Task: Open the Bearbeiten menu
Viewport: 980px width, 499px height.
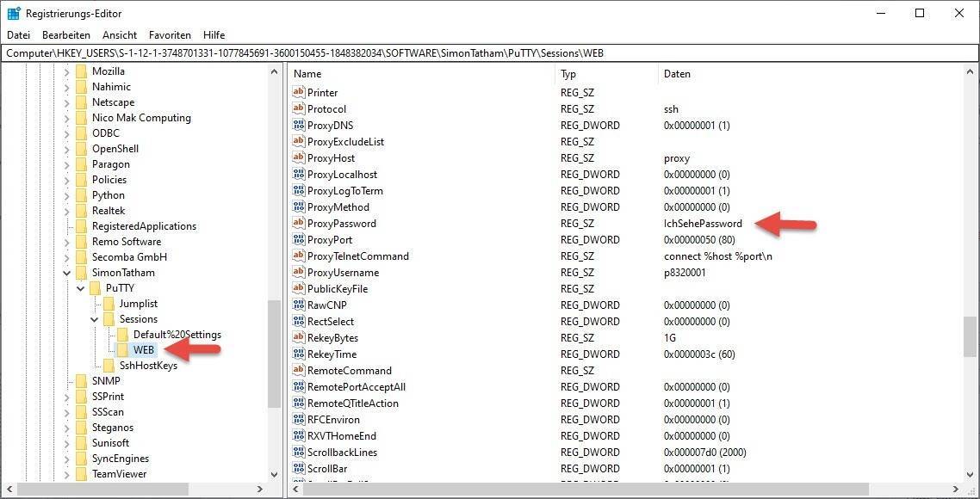Action: (66, 35)
